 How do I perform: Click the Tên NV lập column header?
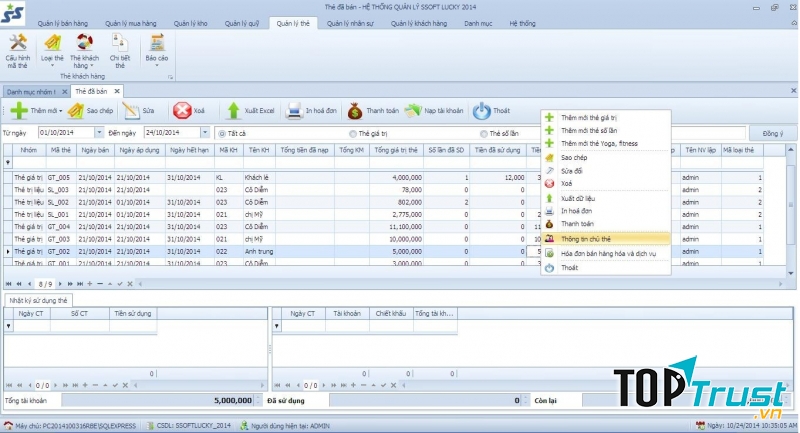coord(701,150)
